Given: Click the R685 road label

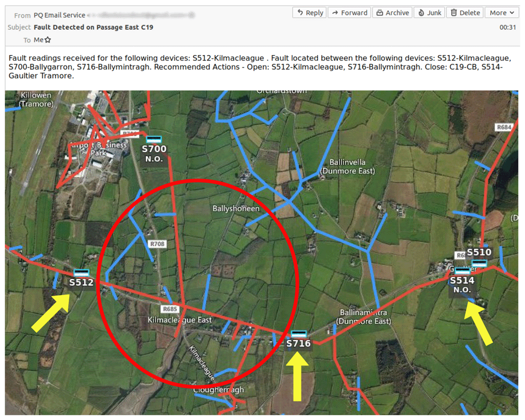Looking at the screenshot, I should (170, 309).
